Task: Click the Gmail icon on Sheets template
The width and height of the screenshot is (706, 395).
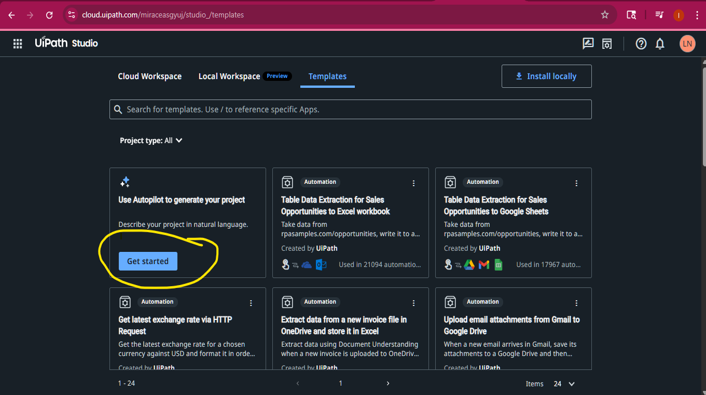Action: coord(484,265)
